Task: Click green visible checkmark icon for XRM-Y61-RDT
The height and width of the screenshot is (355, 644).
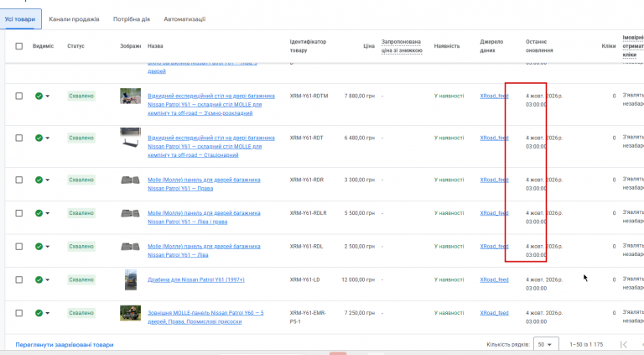Action: [x=39, y=138]
